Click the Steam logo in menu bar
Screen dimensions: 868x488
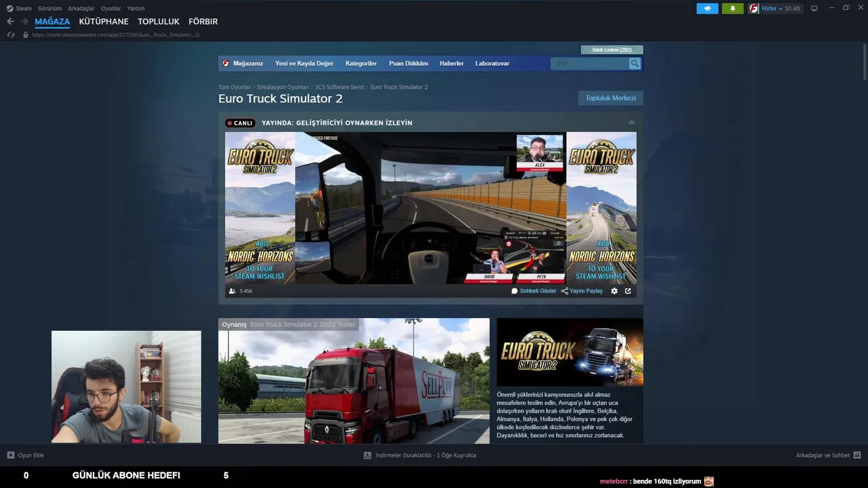click(9, 8)
